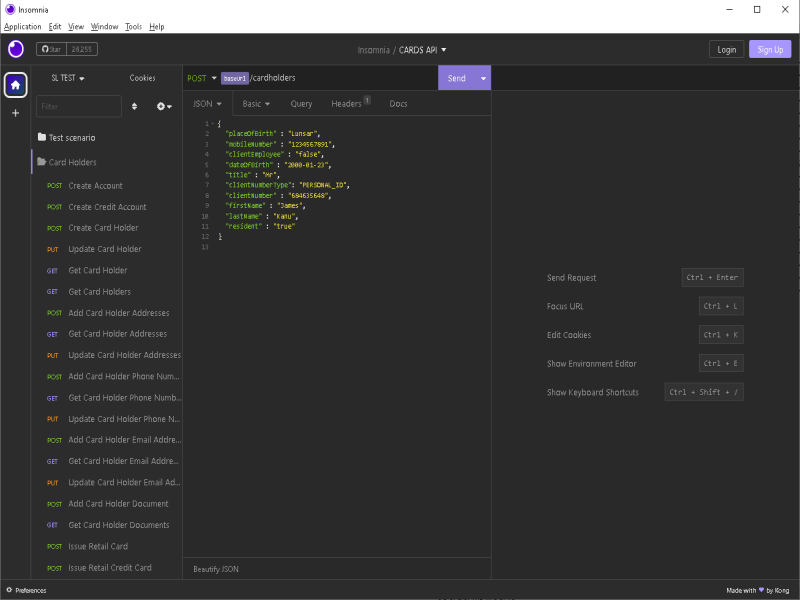Open the Test scenario folder
This screenshot has width=800, height=600.
[x=107, y=138]
